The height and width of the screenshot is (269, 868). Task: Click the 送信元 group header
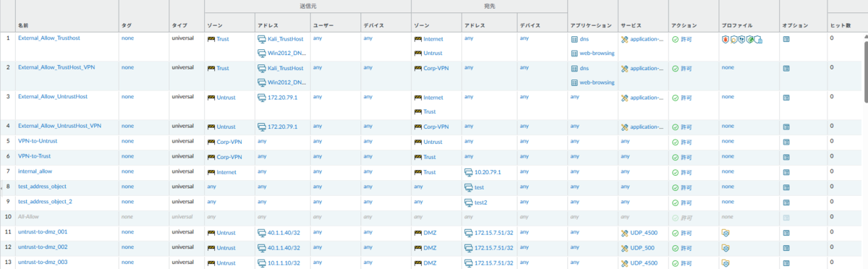[308, 6]
